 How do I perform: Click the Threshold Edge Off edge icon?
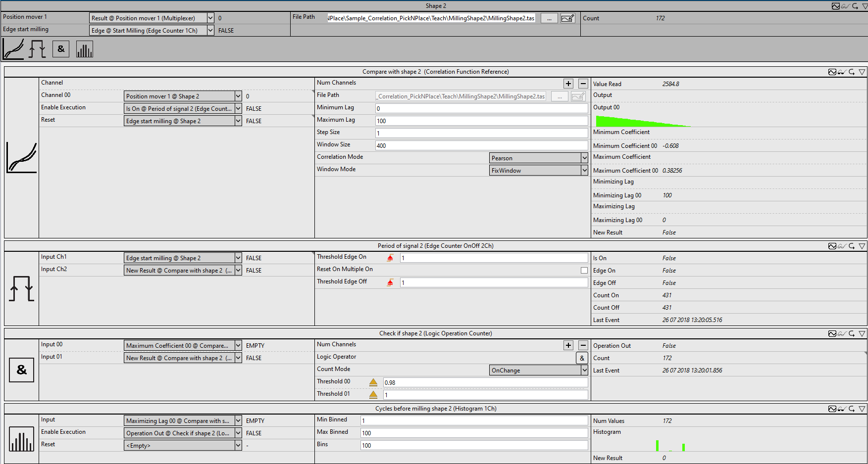point(390,282)
